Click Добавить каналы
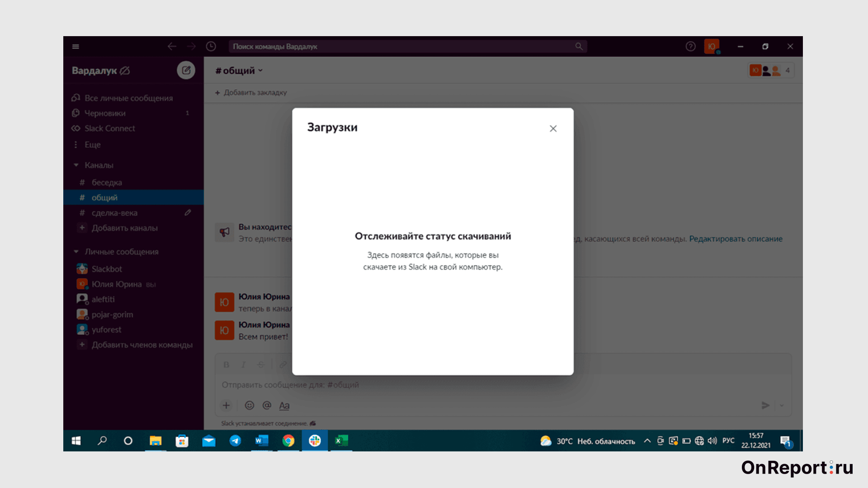This screenshot has height=488, width=868. click(124, 228)
